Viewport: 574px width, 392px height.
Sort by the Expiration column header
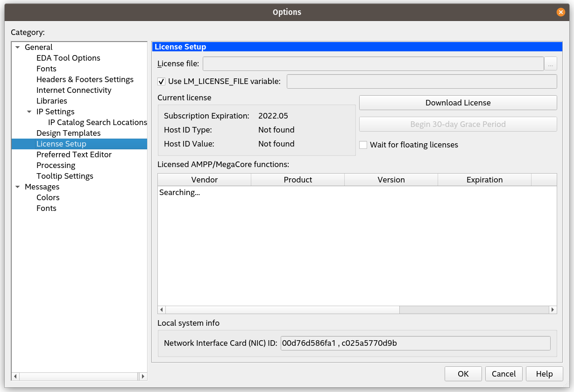pyautogui.click(x=484, y=180)
